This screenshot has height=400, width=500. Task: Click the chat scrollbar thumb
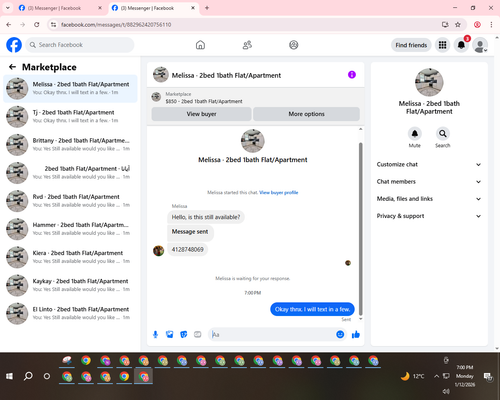coord(360,229)
